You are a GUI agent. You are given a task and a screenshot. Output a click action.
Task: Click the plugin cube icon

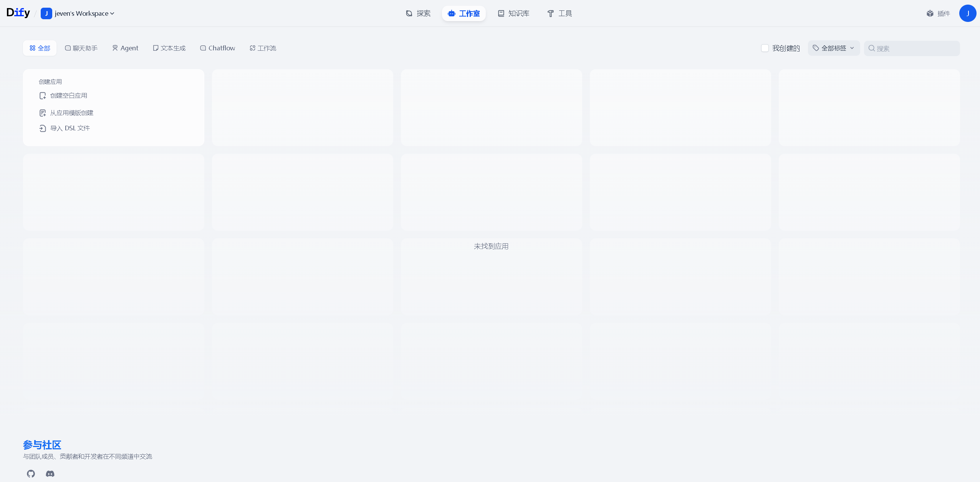tap(930, 13)
